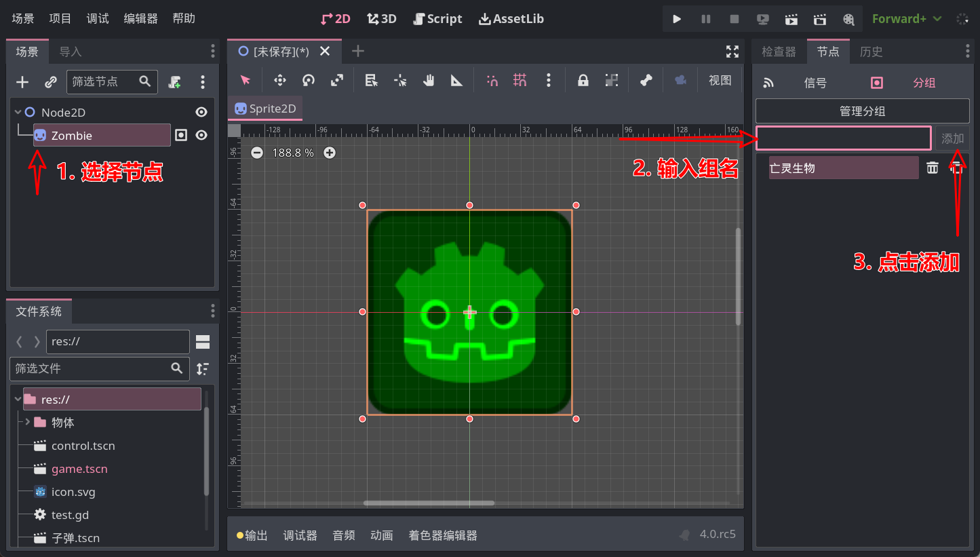
Task: Select the Move mode tool in toolbar
Action: pyautogui.click(x=279, y=81)
